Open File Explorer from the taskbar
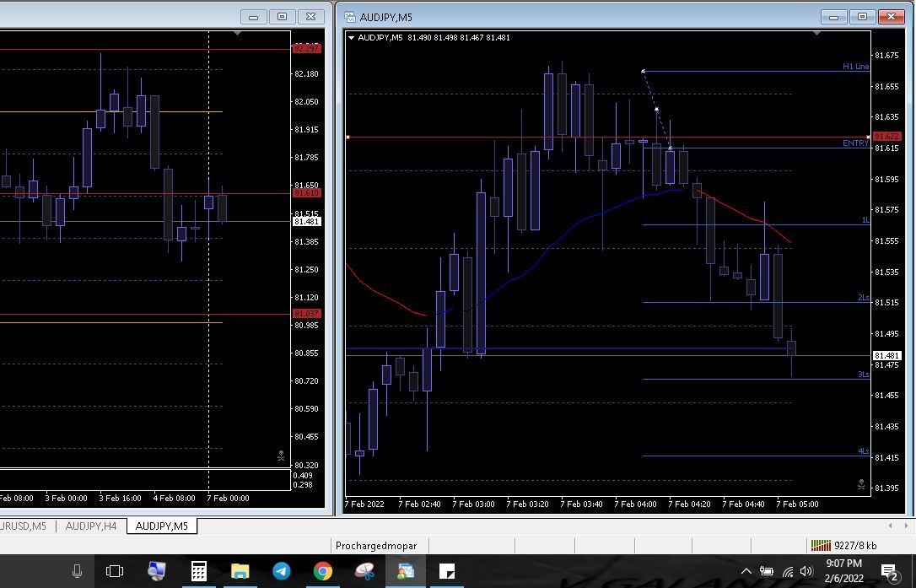The image size is (916, 588). [240, 571]
